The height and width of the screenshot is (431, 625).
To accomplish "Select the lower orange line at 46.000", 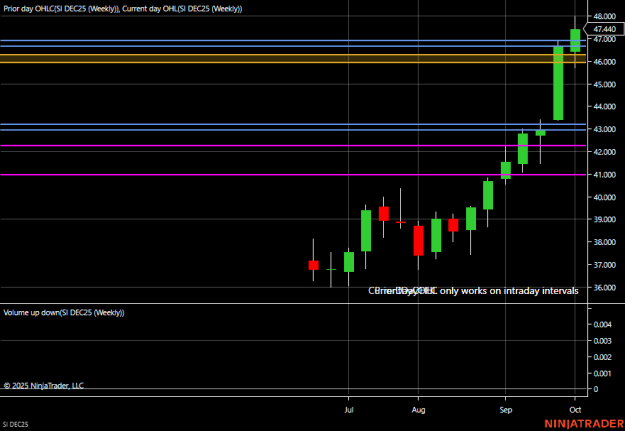I will pos(293,62).
